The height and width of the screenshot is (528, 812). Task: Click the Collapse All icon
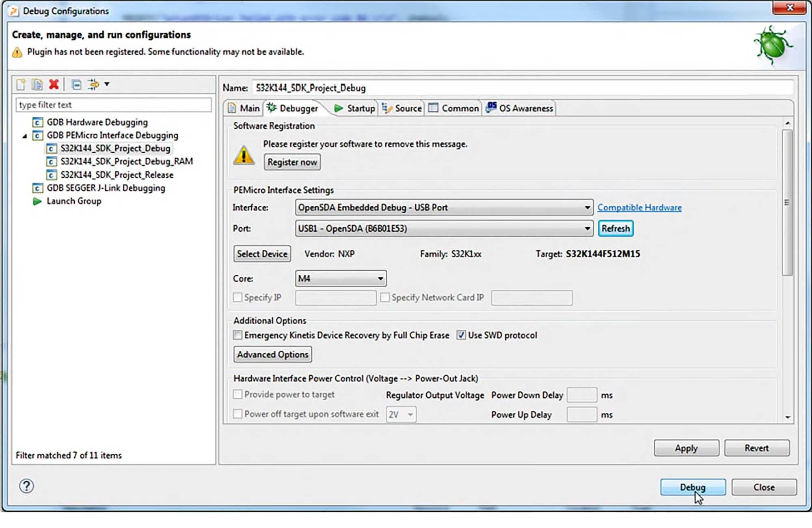76,84
